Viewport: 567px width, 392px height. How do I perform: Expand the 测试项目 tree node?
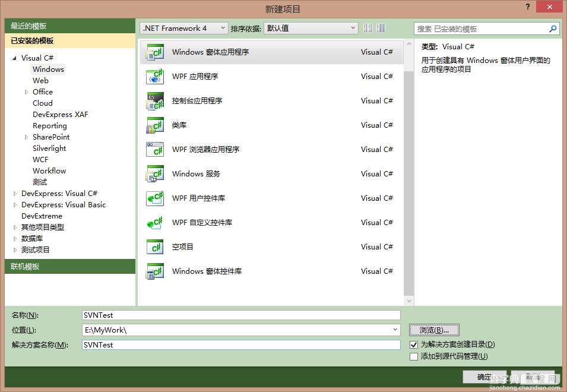pos(15,250)
